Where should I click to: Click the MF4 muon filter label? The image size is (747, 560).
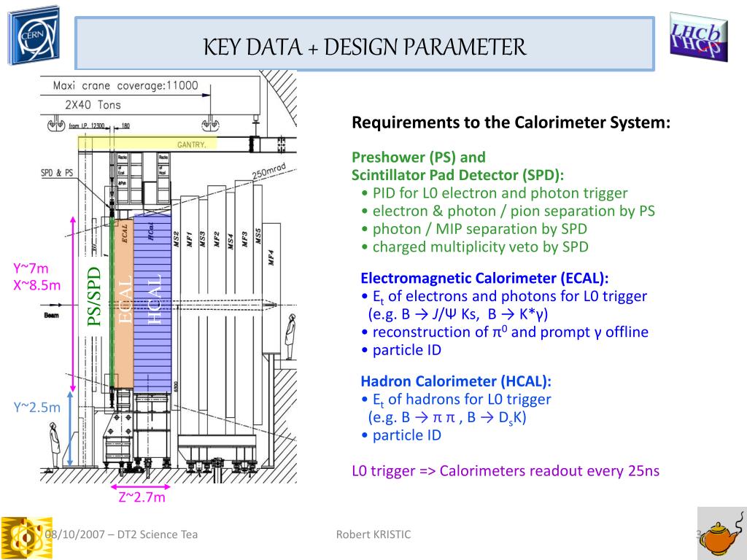271,258
